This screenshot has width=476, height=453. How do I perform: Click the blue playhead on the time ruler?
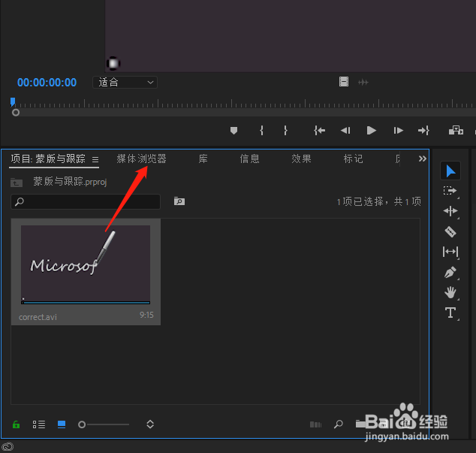[13, 102]
